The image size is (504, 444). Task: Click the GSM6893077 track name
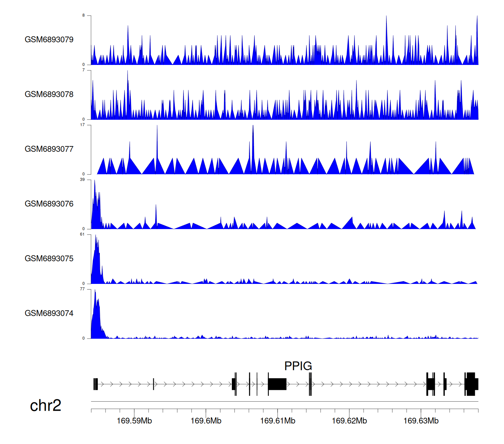[49, 149]
